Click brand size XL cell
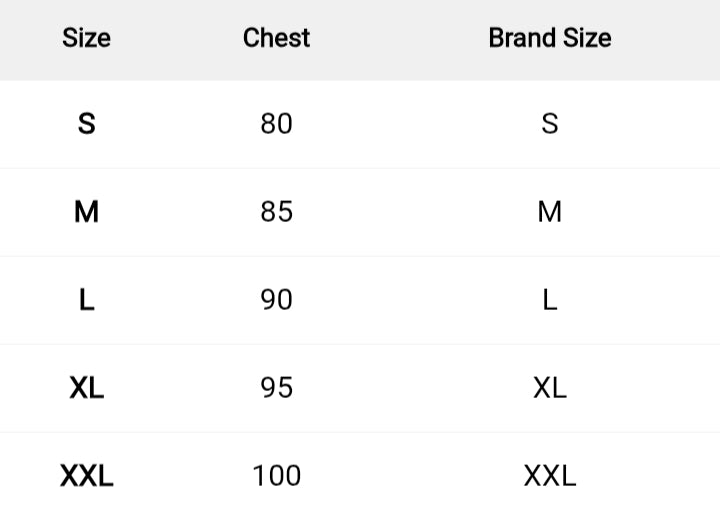The image size is (720, 516). coord(549,388)
